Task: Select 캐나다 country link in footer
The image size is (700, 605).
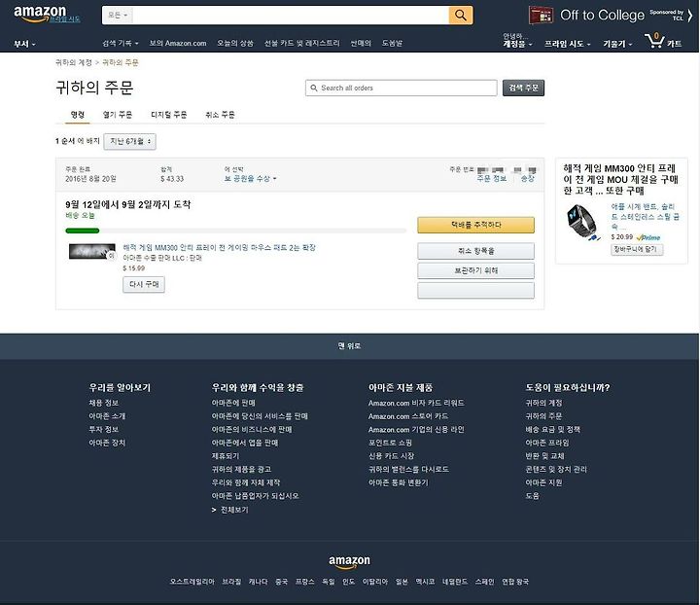Action: tap(258, 582)
